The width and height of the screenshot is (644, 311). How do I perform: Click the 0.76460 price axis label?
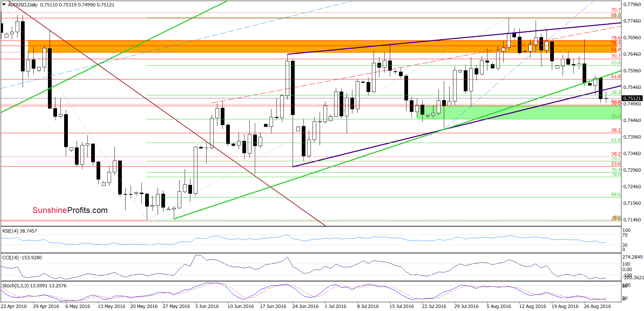632,54
